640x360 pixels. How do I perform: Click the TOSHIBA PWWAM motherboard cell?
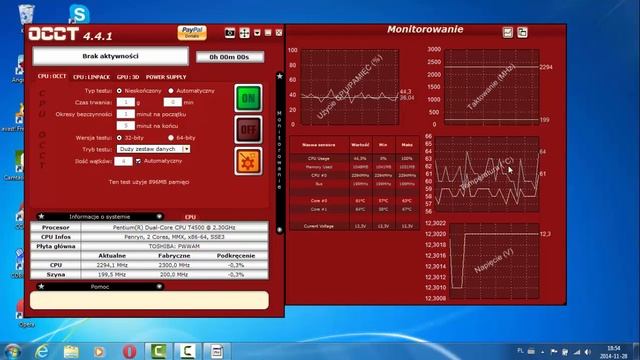point(174,246)
